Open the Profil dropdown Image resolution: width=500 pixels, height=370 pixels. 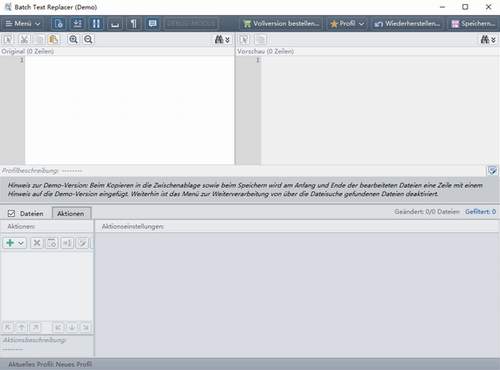tap(347, 24)
